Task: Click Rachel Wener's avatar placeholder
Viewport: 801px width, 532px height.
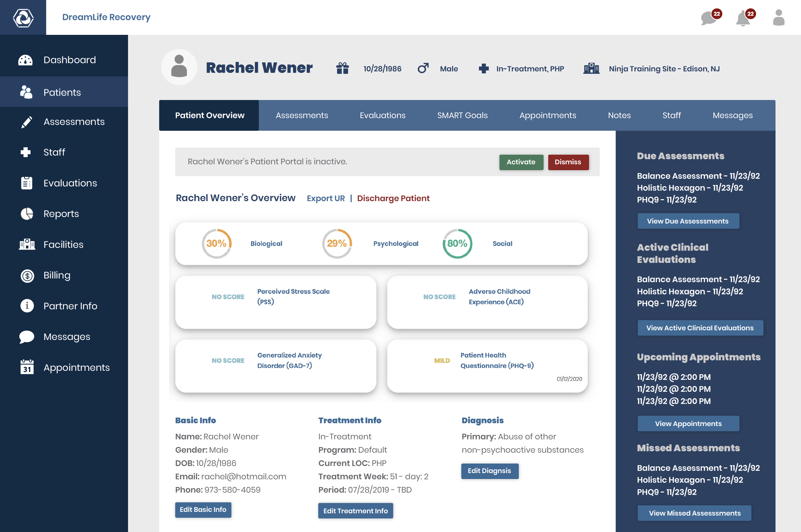Action: (179, 67)
